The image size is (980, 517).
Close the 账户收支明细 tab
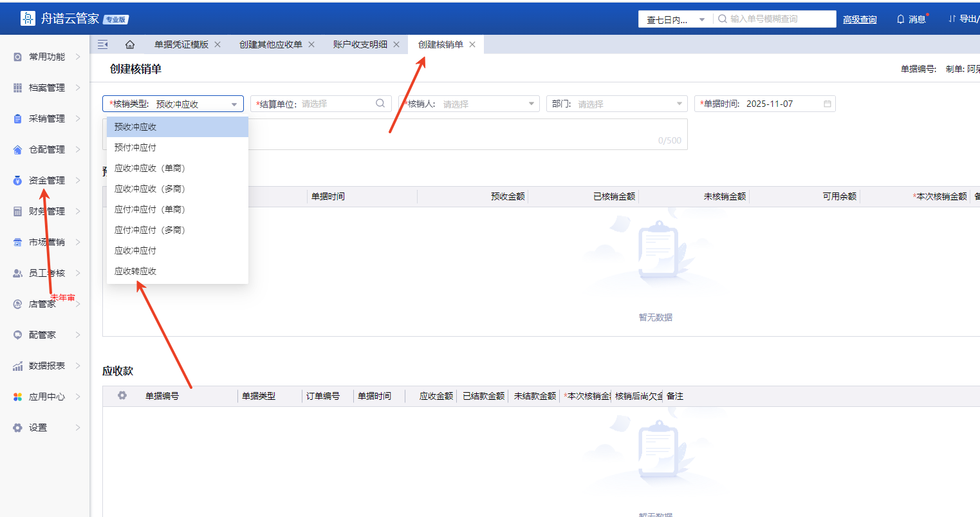coord(396,44)
